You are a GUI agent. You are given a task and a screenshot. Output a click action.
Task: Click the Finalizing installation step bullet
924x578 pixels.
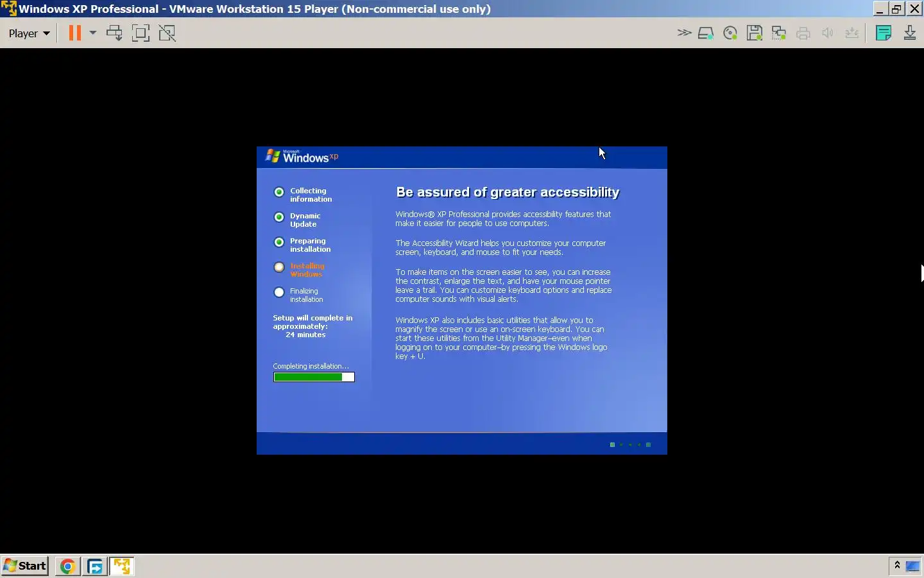click(x=279, y=292)
